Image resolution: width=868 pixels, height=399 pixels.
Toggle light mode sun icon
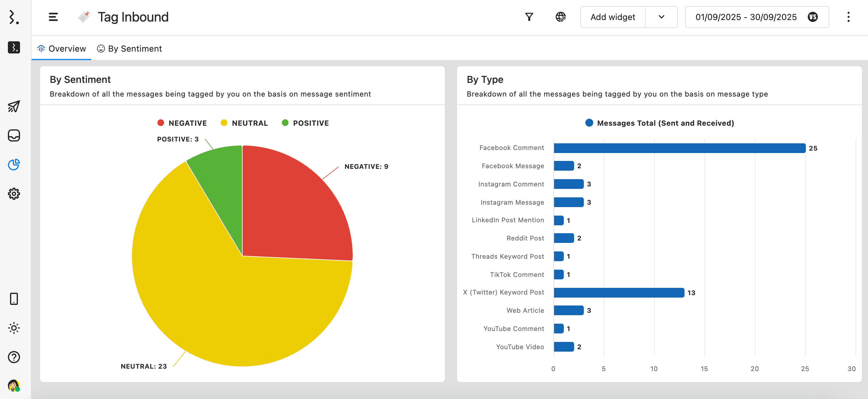tap(14, 328)
